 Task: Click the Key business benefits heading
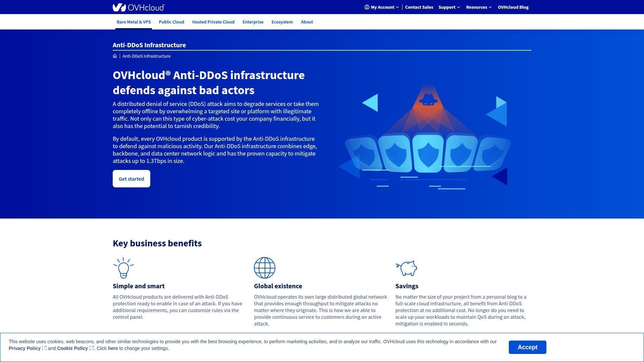tap(157, 243)
